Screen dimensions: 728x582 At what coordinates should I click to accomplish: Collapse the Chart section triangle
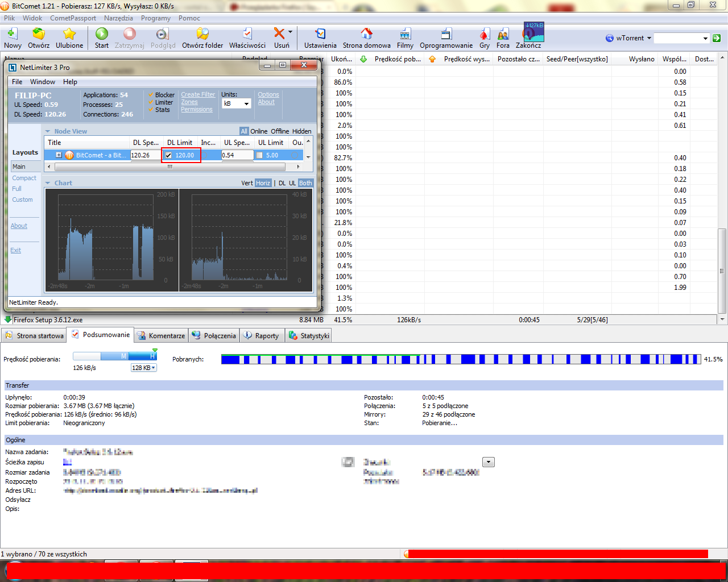tap(48, 183)
